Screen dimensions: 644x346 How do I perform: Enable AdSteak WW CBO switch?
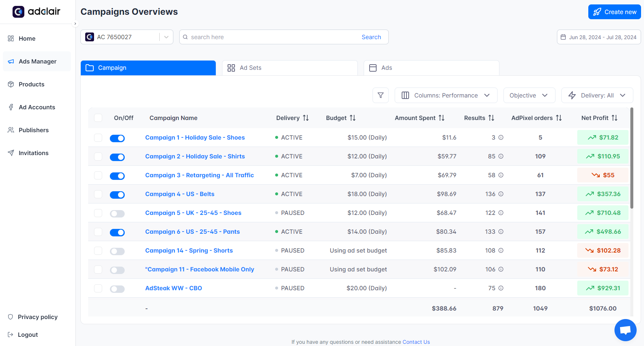point(117,289)
